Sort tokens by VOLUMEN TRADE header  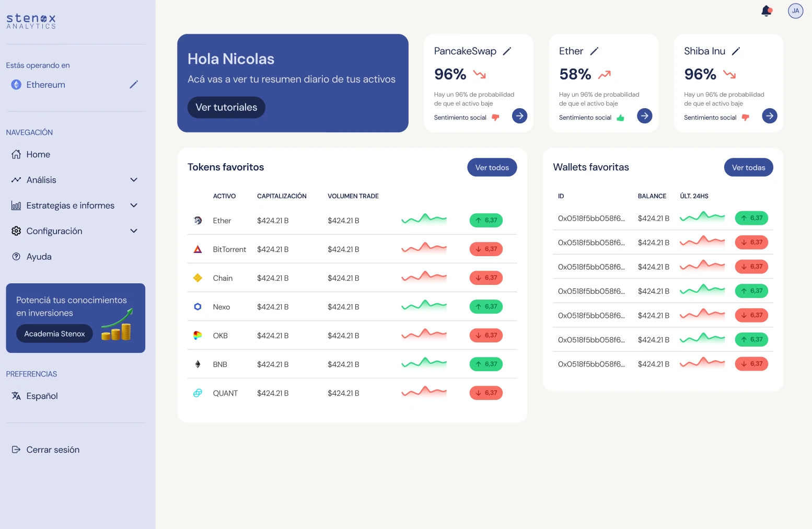[x=353, y=196]
